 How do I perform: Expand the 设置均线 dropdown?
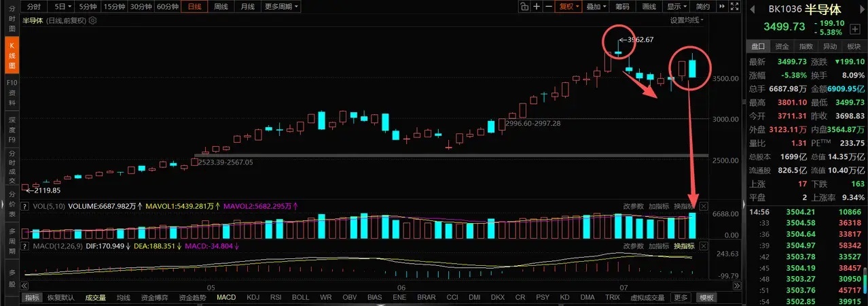pyautogui.click(x=687, y=20)
